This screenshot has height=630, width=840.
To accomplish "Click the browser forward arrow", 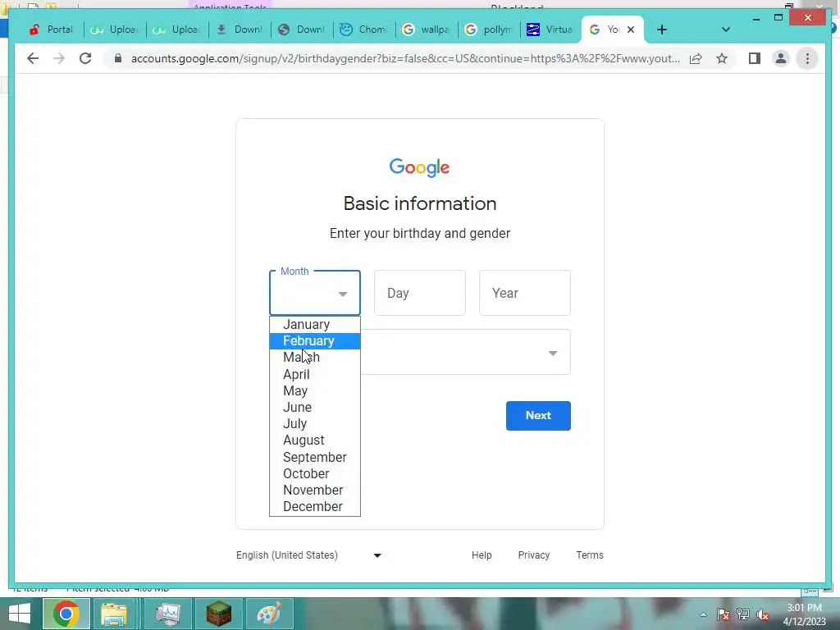I will (59, 58).
